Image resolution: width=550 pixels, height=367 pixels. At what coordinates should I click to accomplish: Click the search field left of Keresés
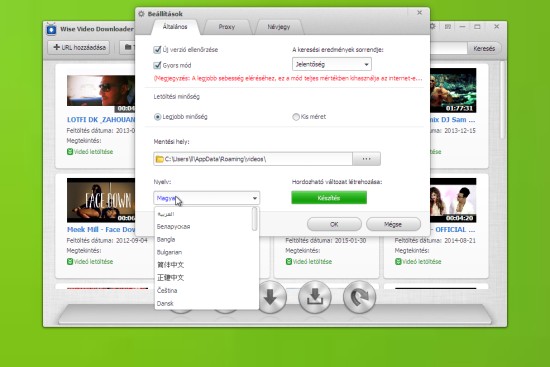tap(449, 48)
